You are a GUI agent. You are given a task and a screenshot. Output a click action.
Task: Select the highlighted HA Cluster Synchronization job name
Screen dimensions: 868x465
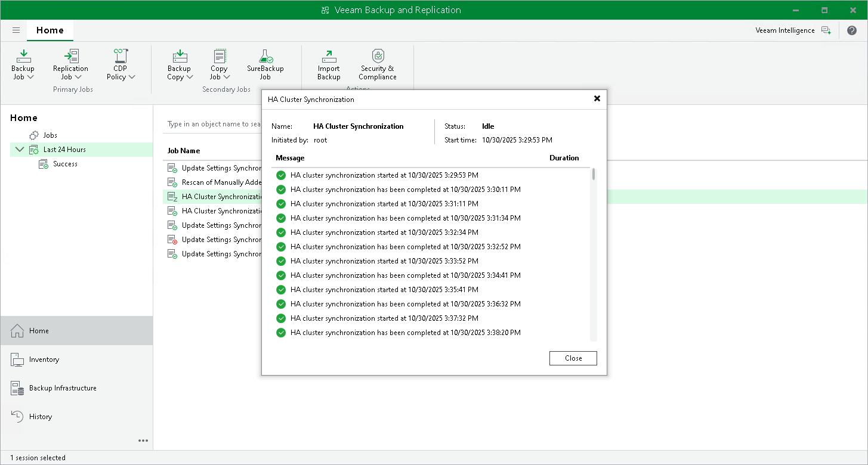[222, 197]
